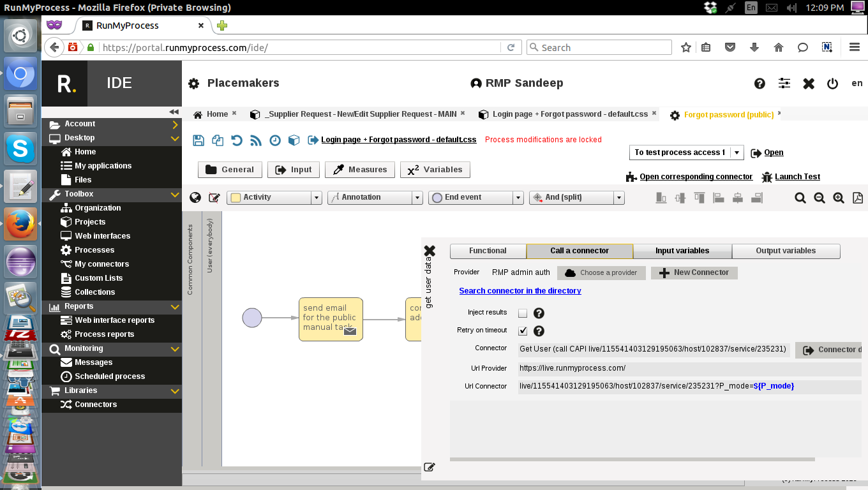Image resolution: width=868 pixels, height=490 pixels.
Task: Click the help icon next to Inject results
Action: pos(537,313)
